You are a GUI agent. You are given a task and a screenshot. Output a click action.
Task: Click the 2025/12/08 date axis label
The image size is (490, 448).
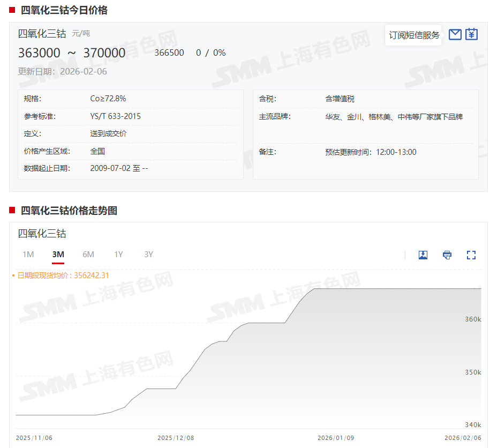[x=176, y=438]
